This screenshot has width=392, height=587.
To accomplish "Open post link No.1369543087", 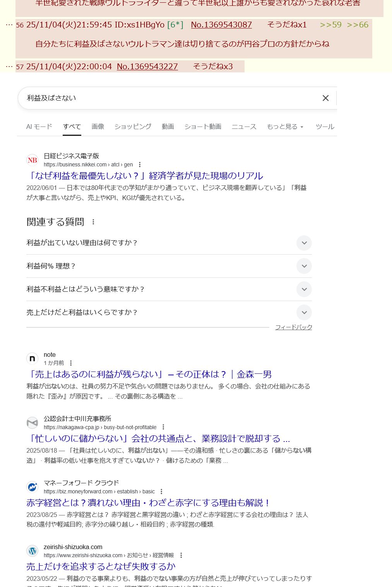I will point(221,25).
